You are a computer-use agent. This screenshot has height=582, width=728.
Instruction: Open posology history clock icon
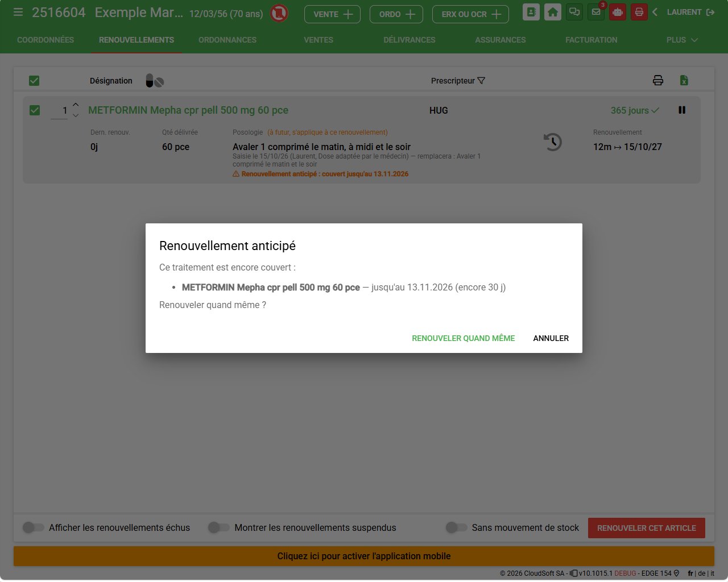point(552,142)
